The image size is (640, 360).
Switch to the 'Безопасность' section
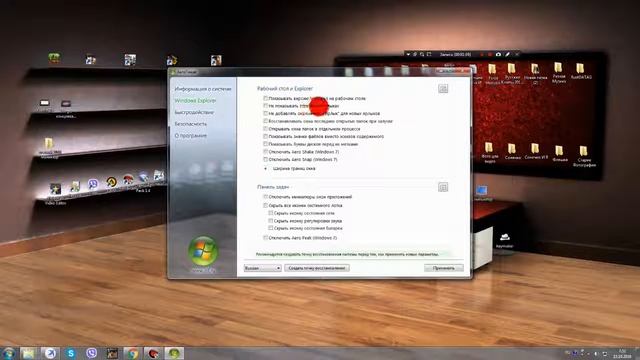191,124
